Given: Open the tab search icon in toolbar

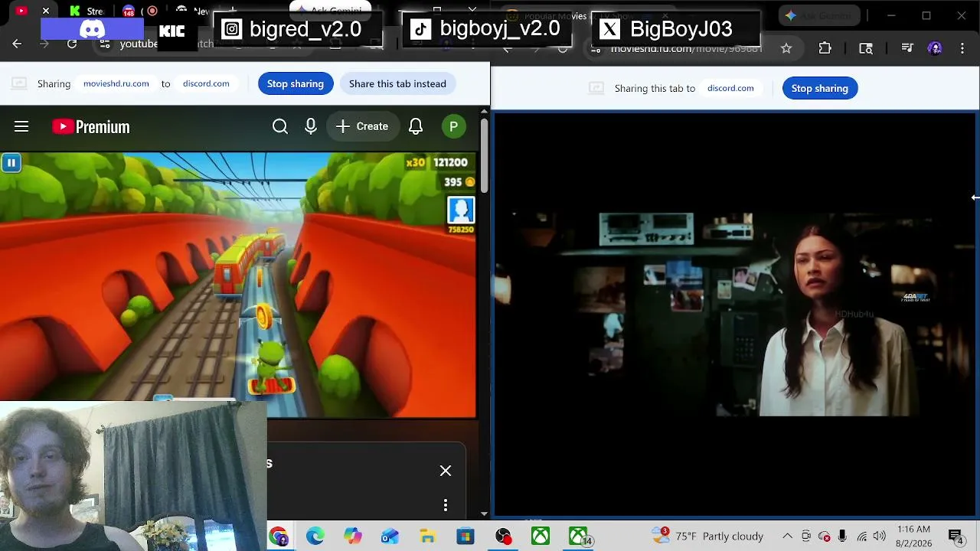Looking at the screenshot, I should point(866,48).
